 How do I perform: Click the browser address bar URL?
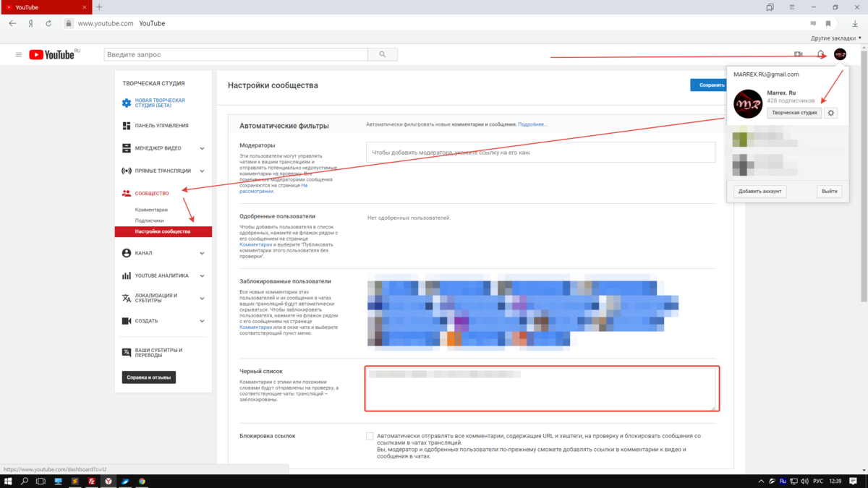(106, 23)
